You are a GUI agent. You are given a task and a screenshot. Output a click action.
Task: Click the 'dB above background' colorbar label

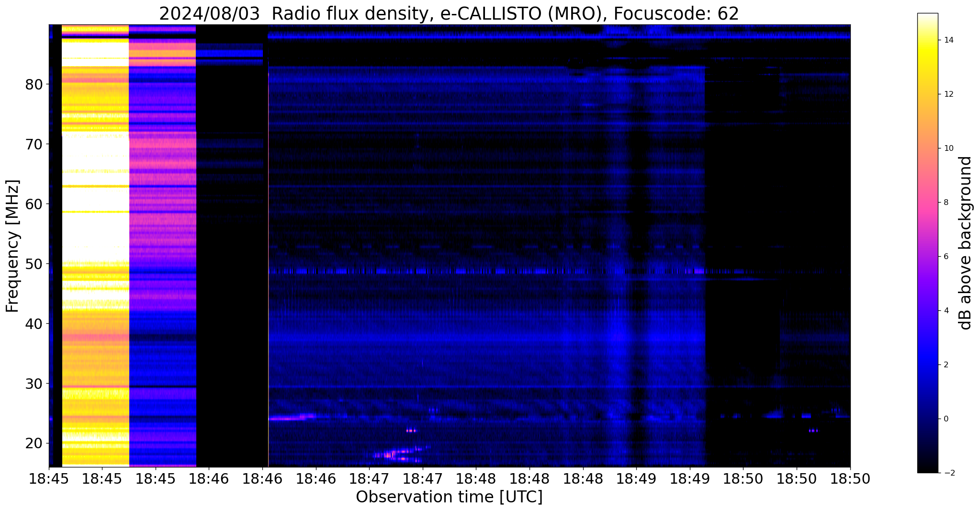coord(966,243)
